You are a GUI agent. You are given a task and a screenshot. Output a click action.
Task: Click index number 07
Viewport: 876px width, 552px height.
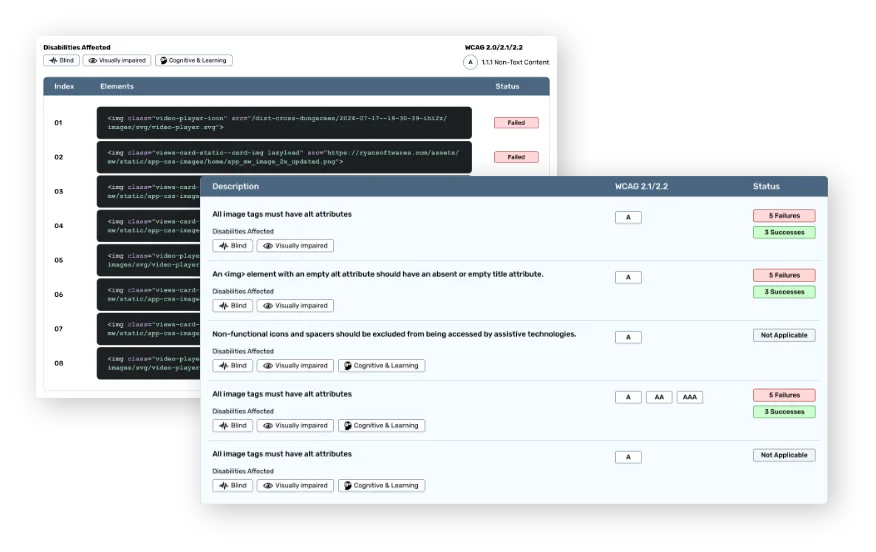click(59, 329)
